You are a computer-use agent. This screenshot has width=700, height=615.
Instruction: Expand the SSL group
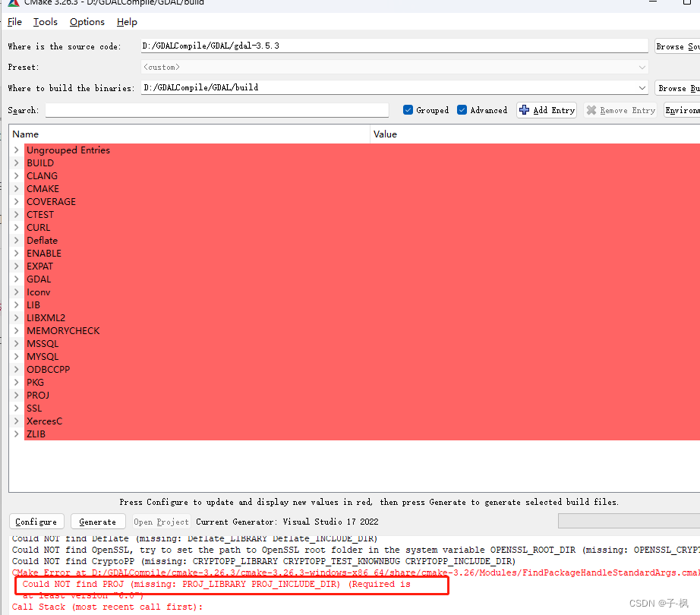[17, 408]
